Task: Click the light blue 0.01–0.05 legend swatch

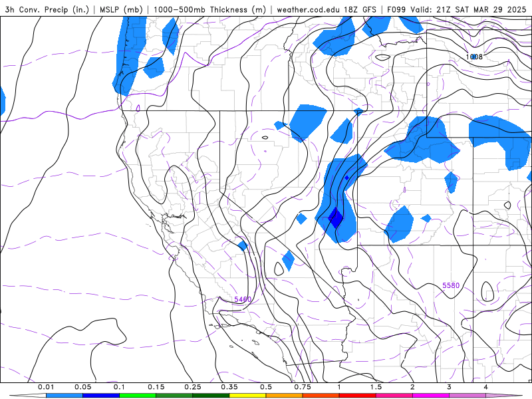Action: pyautogui.click(x=65, y=396)
